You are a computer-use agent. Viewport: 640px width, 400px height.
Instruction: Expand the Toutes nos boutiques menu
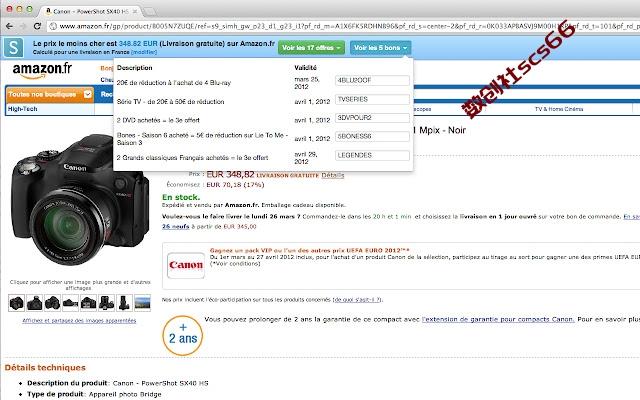[49, 94]
